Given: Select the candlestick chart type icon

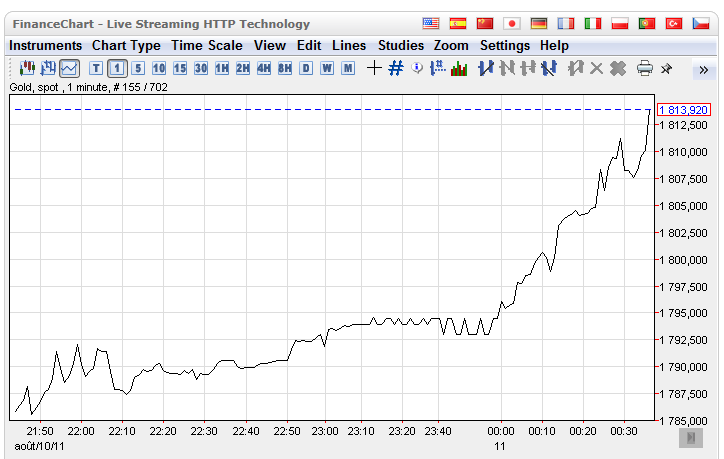Looking at the screenshot, I should point(28,68).
